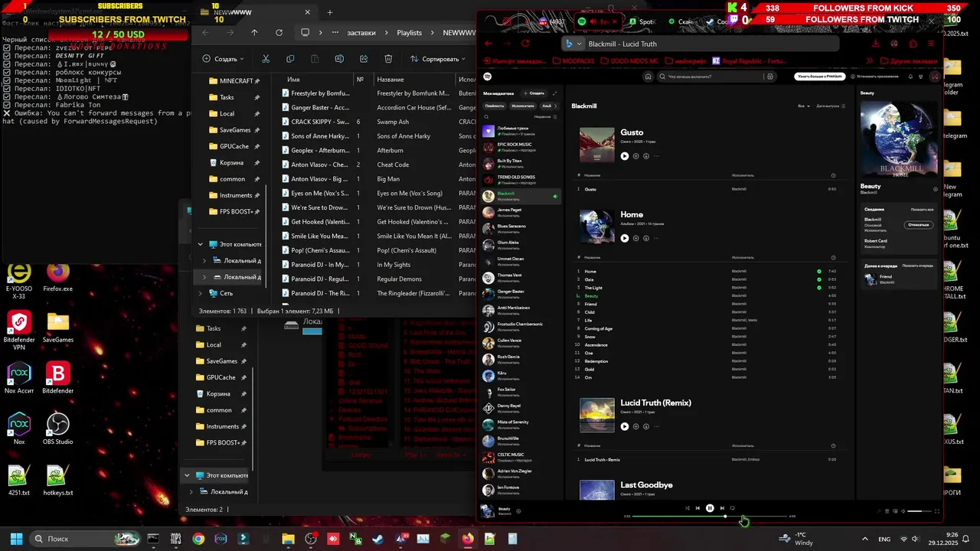Open the 'Сортировать' dropdown in File Explorer

click(439, 59)
